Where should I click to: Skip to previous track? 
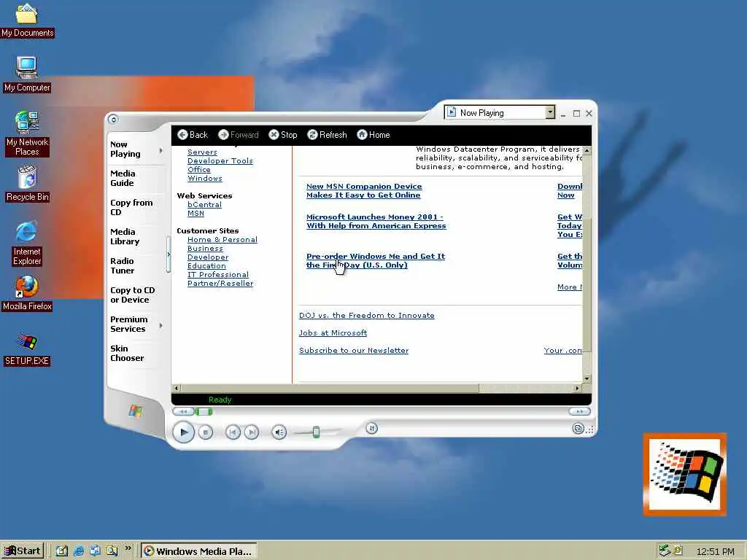pos(233,432)
